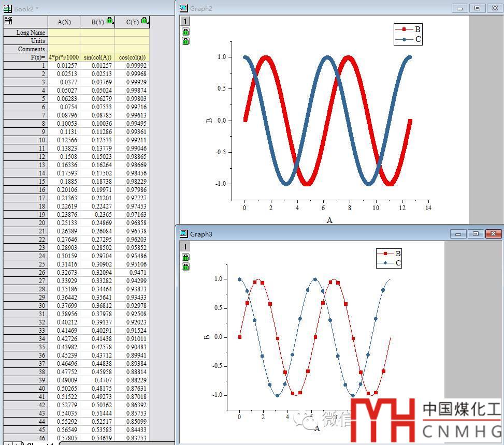
Task: Click the Book2 workbook window icon
Action: (x=7, y=8)
